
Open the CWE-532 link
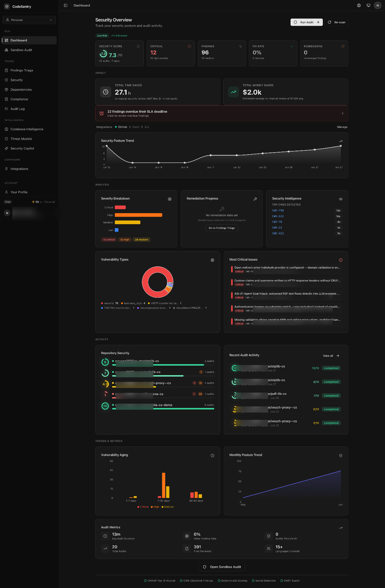(278, 216)
